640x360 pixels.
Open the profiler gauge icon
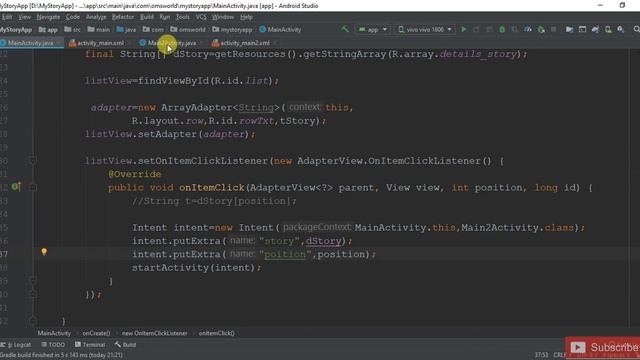click(528, 29)
